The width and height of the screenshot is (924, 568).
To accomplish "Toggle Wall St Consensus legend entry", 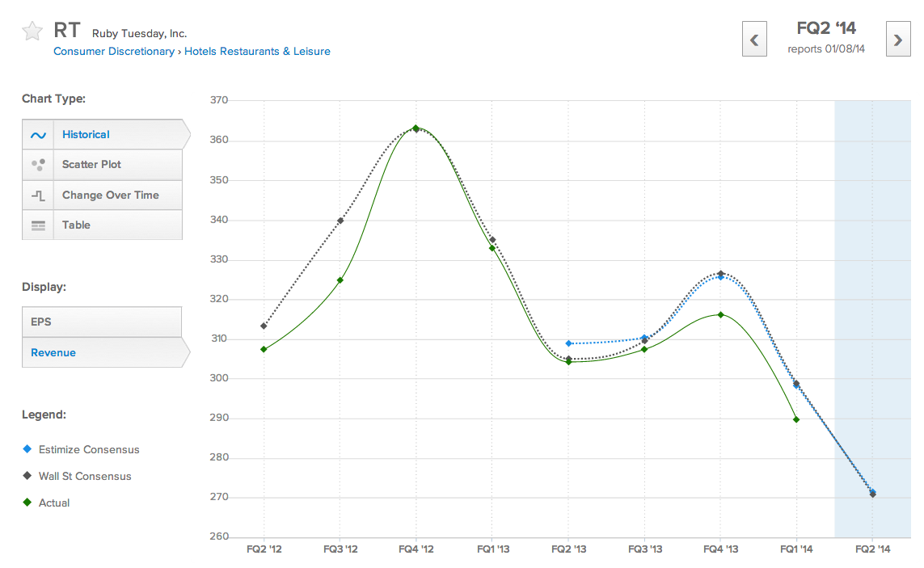I will 77,476.
